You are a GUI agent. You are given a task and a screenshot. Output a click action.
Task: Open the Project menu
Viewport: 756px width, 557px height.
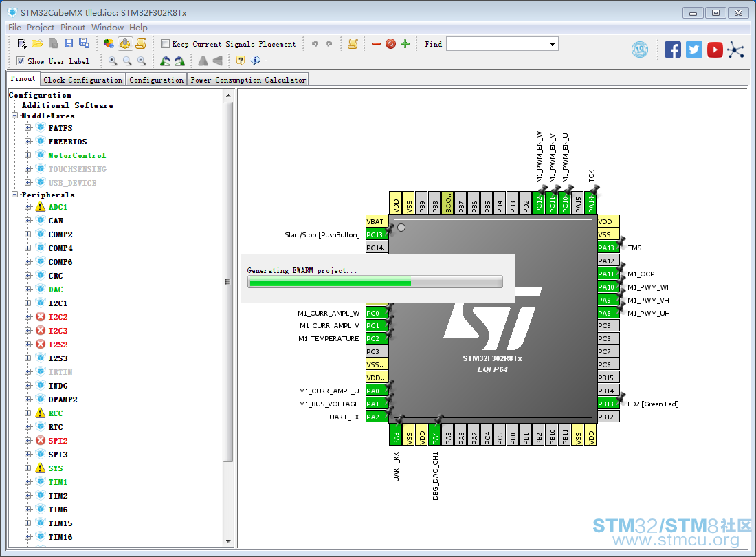[x=41, y=28]
